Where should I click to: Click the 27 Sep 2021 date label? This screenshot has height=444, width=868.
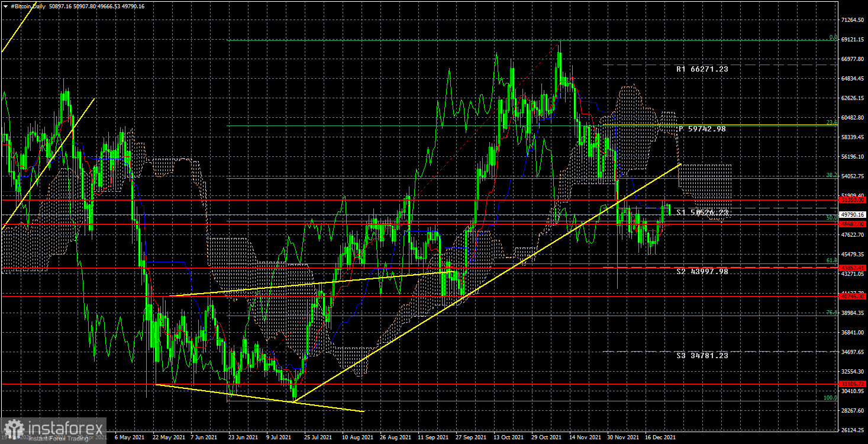472,437
